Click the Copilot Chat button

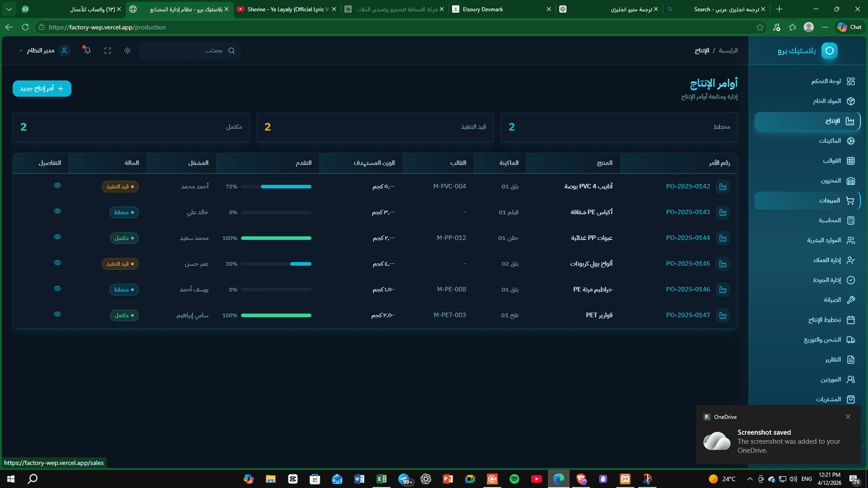point(849,27)
